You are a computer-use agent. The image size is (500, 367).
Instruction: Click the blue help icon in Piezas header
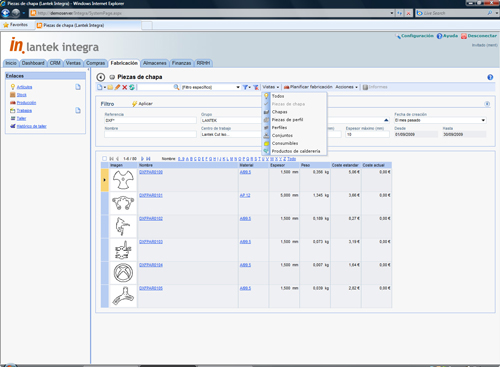click(x=490, y=77)
